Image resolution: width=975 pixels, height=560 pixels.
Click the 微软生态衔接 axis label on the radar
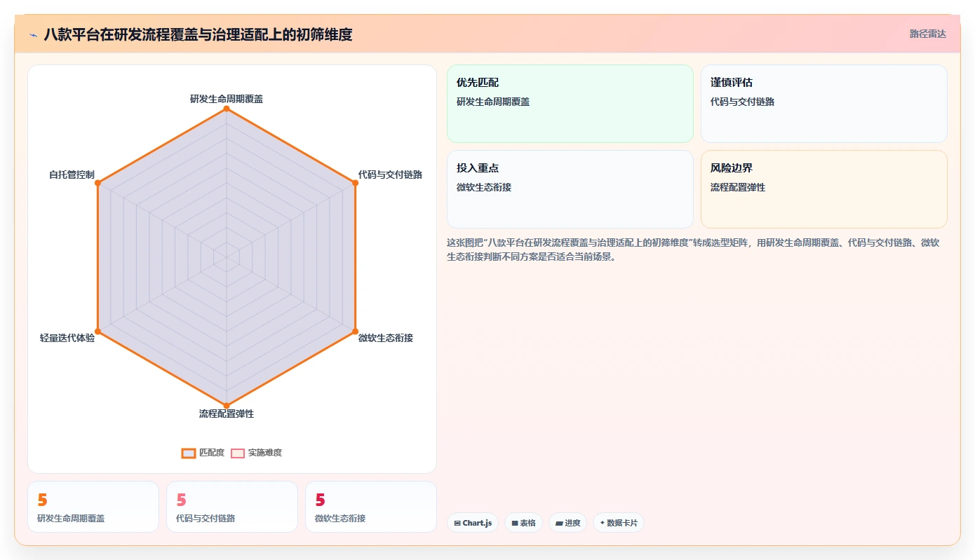(386, 338)
